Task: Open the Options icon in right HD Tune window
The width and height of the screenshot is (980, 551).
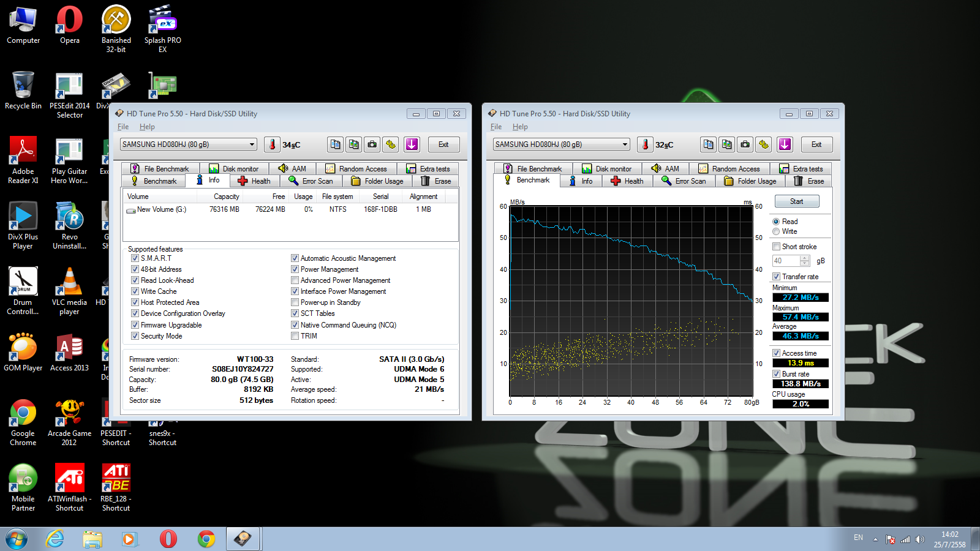Action: coord(763,144)
